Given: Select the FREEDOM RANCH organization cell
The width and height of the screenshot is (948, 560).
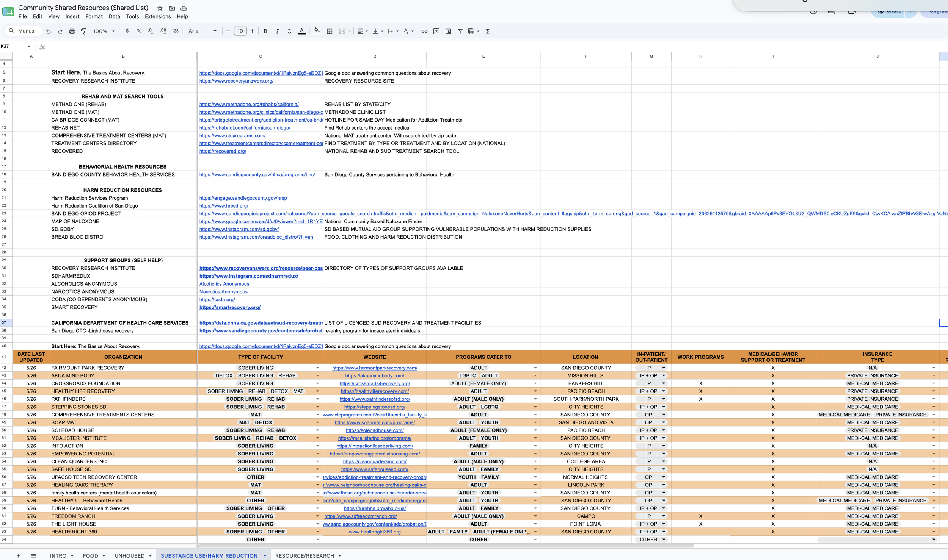Looking at the screenshot, I should pyautogui.click(x=123, y=516).
